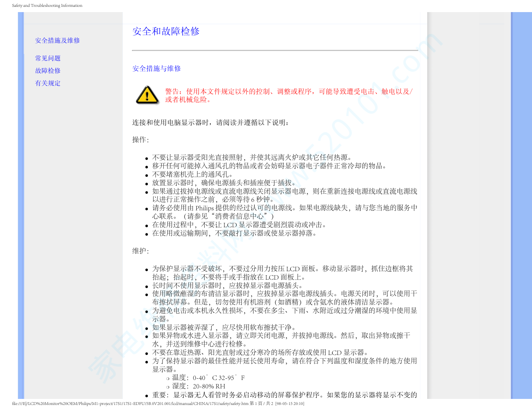Select the 故障检修 sidebar link
Image resolution: width=532 pixels, height=411 pixels.
pos(48,71)
